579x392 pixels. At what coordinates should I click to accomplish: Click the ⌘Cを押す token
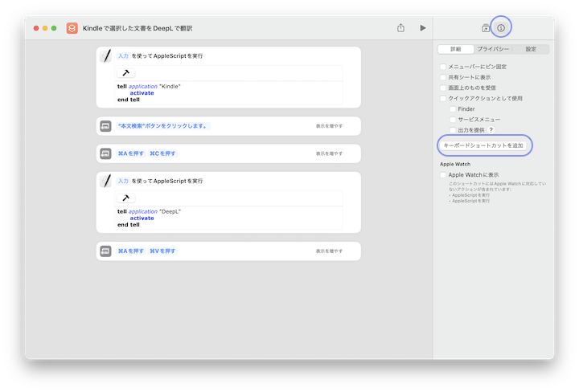pyautogui.click(x=162, y=153)
